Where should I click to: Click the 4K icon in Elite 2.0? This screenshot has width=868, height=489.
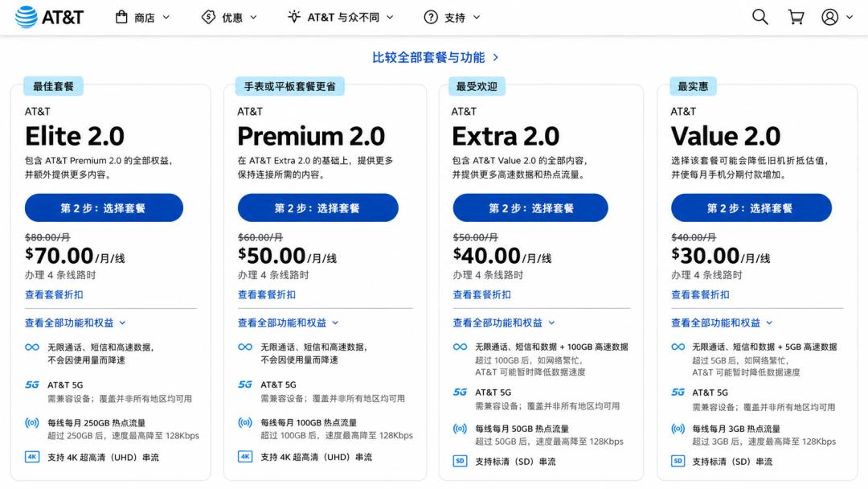point(32,457)
